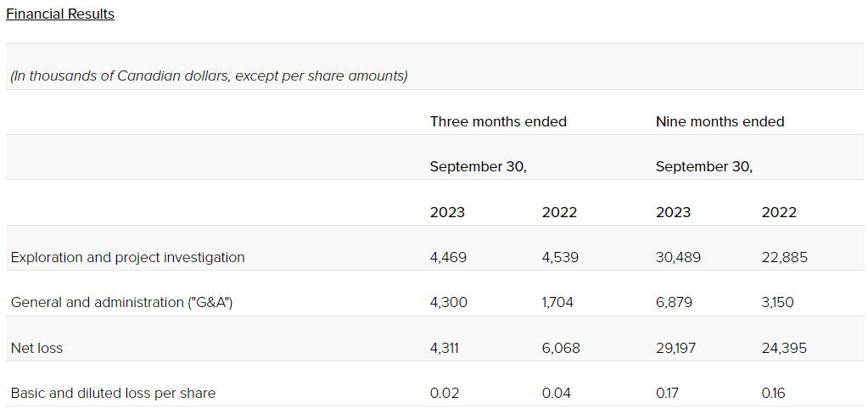Click the G&A value 4,300
The height and width of the screenshot is (414, 868).
pos(448,302)
